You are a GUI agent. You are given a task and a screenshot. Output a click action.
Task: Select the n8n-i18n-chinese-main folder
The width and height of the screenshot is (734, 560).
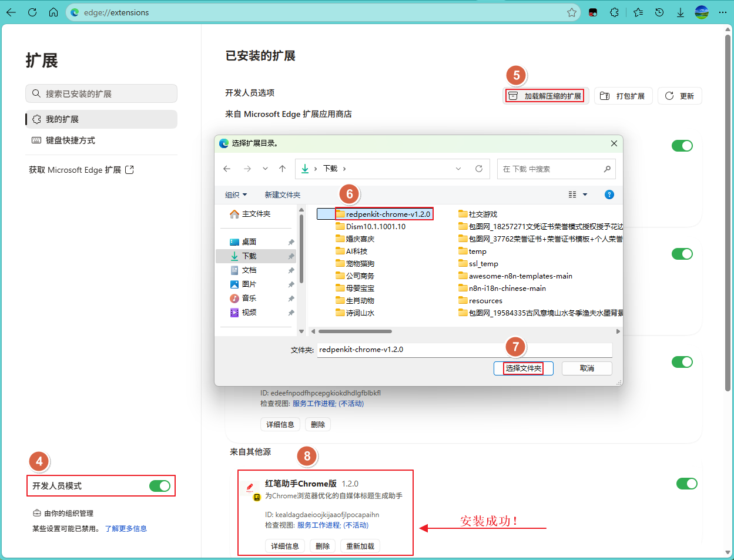coord(502,288)
